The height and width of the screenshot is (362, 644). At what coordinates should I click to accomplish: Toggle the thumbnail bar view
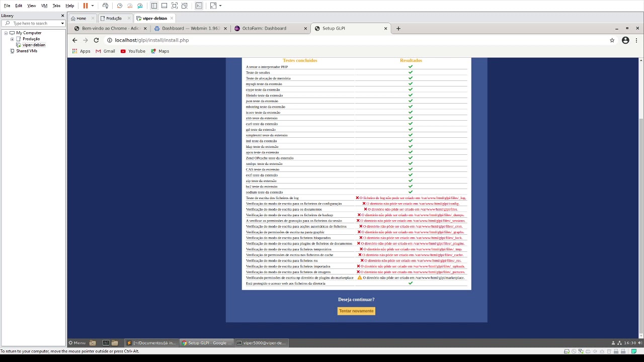point(164,6)
